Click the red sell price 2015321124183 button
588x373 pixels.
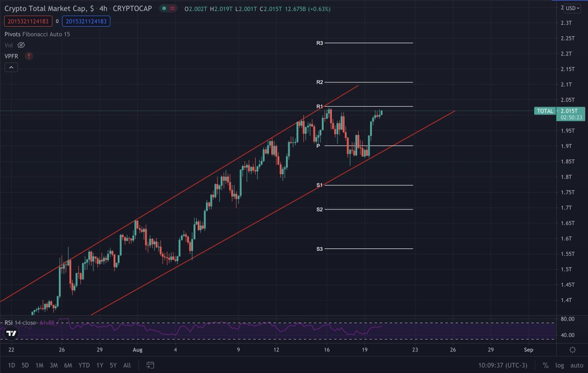pos(27,21)
